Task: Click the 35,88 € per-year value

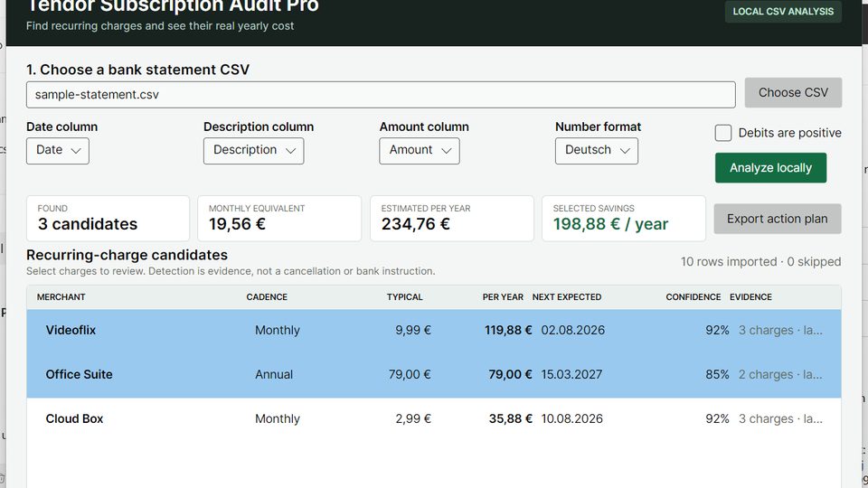Action: (510, 418)
